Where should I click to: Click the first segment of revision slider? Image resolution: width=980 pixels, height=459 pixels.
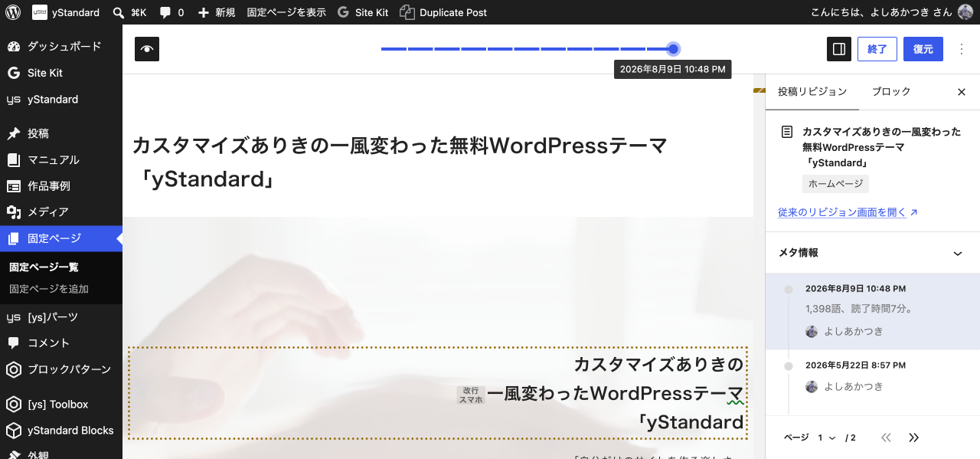[x=394, y=49]
